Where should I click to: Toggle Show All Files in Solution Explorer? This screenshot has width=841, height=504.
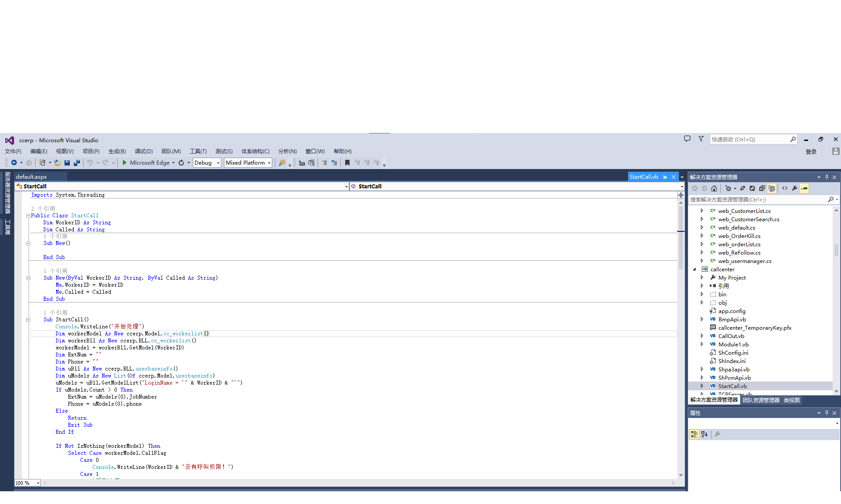click(x=772, y=188)
